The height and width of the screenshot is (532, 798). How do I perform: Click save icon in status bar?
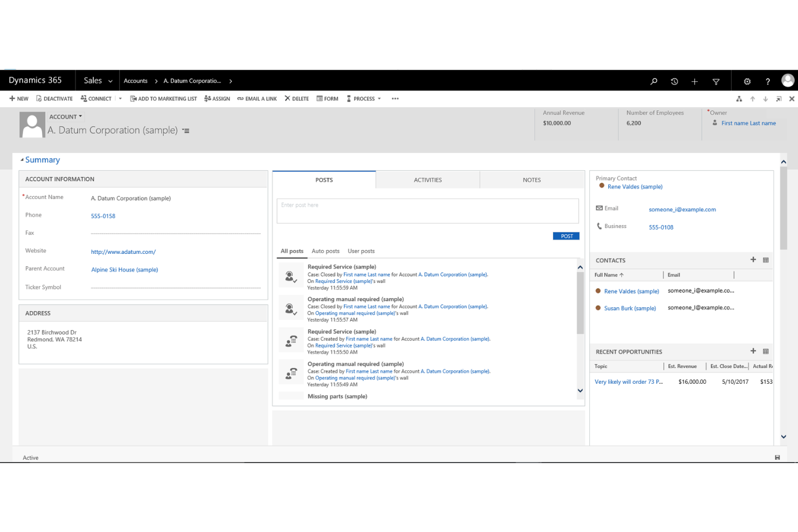pos(778,458)
